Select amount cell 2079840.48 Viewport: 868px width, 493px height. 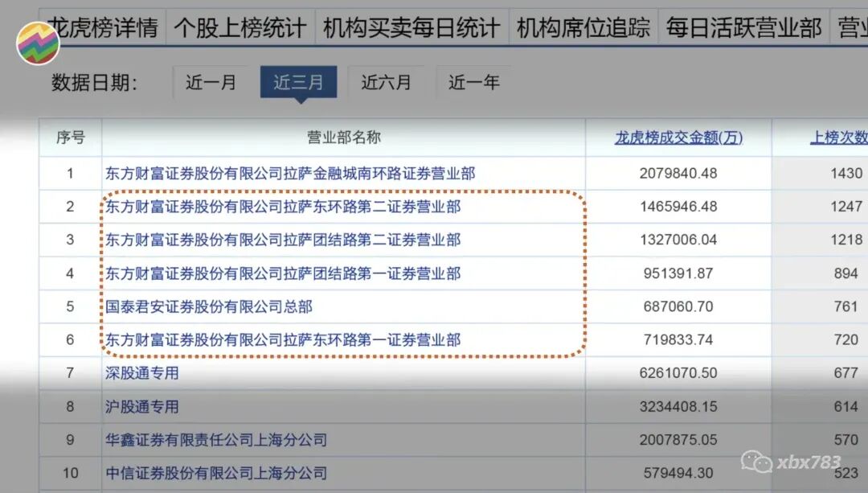tap(678, 174)
